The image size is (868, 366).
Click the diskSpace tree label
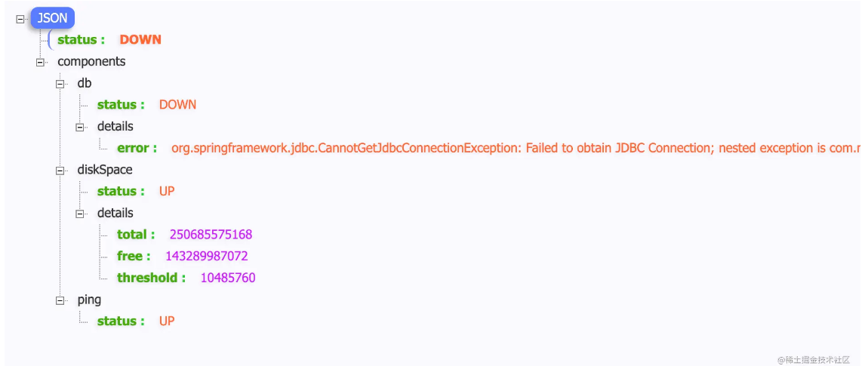tap(105, 170)
